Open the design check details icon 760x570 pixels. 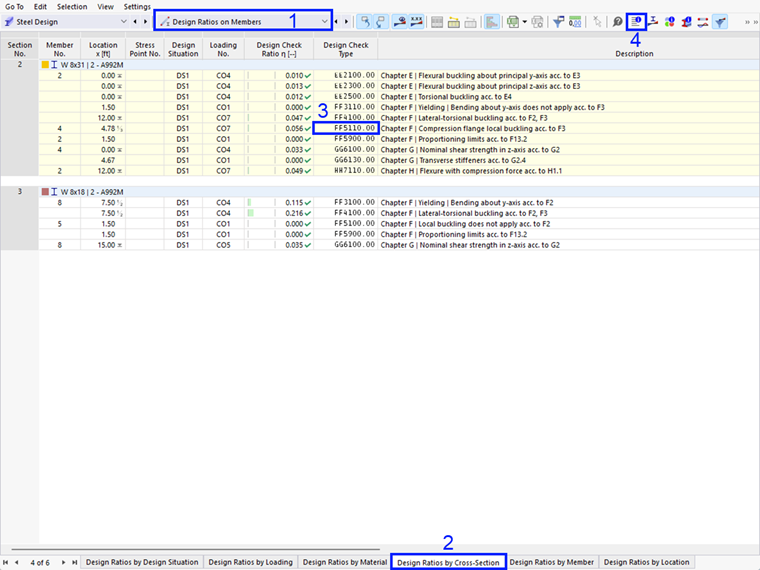pos(636,21)
